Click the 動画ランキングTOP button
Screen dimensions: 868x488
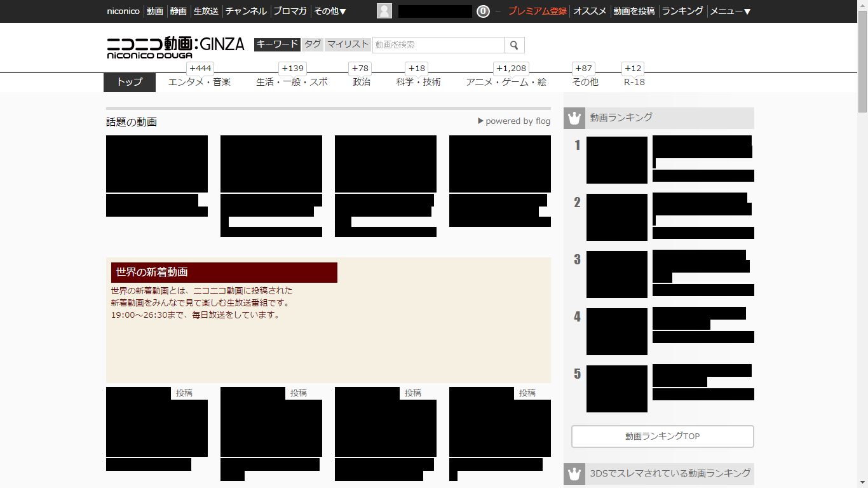(x=663, y=437)
